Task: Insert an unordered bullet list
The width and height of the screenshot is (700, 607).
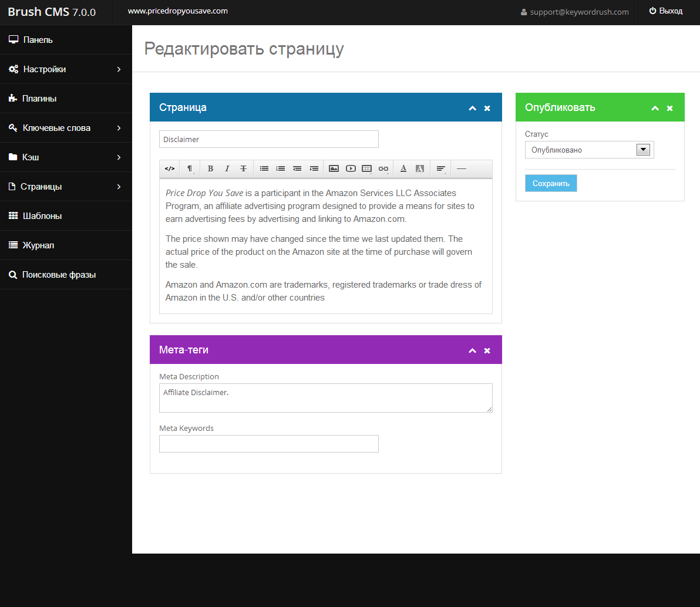Action: pyautogui.click(x=264, y=169)
